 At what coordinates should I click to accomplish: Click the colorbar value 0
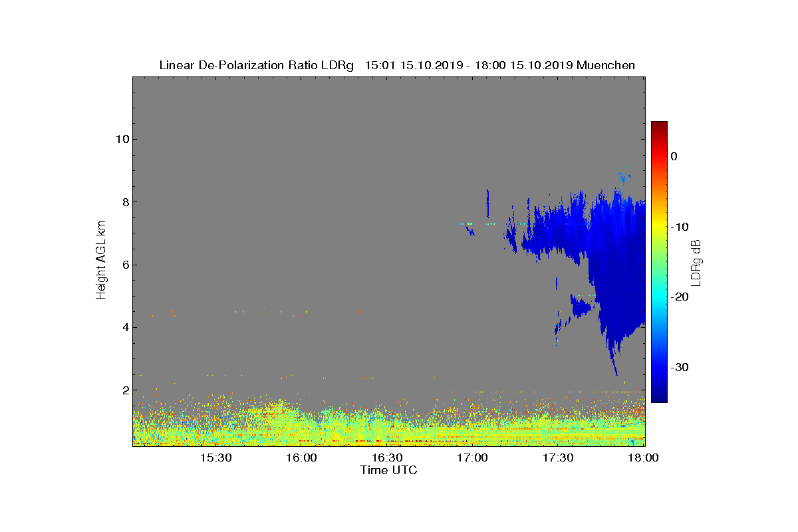pyautogui.click(x=674, y=156)
